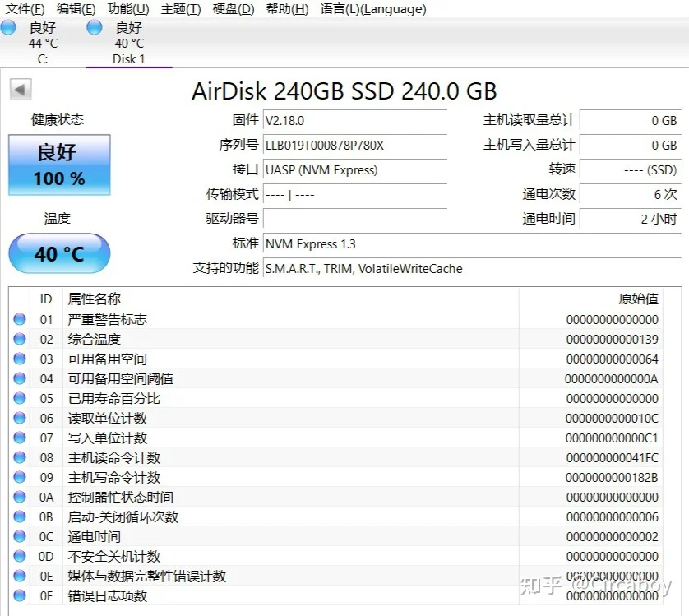Viewport: 689px width, 616px height.
Task: Select the 读取单位计数 attribute name
Action: pos(107,418)
